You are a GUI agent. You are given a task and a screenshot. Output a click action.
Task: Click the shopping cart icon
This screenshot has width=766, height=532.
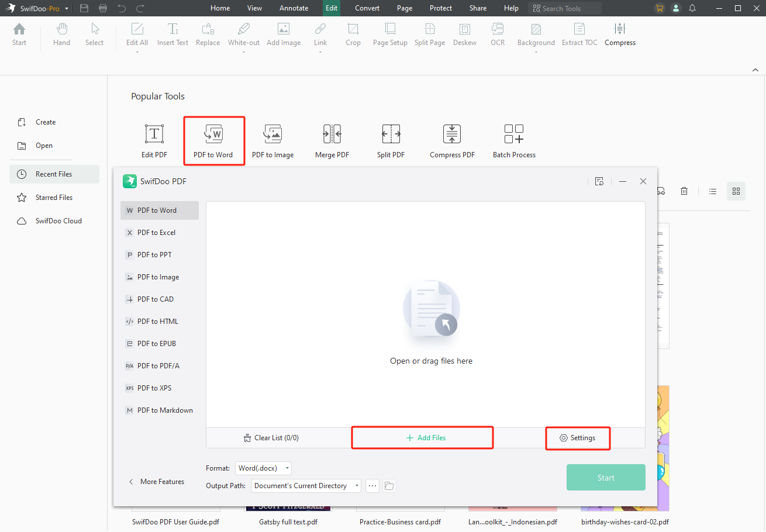[x=660, y=8]
